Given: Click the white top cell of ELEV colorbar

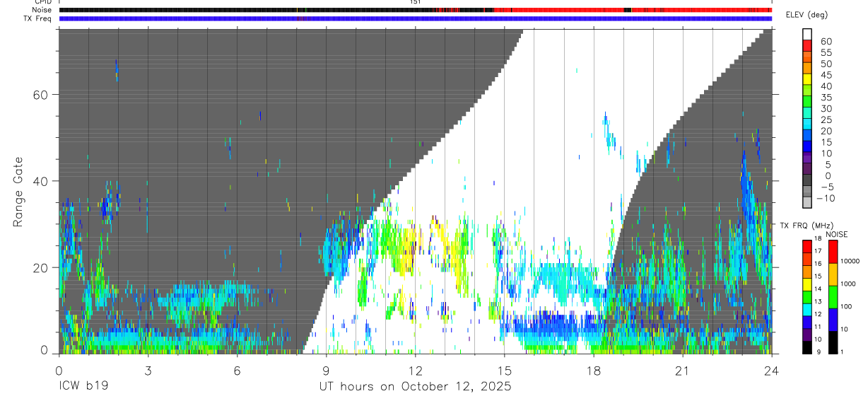Looking at the screenshot, I should (x=808, y=34).
